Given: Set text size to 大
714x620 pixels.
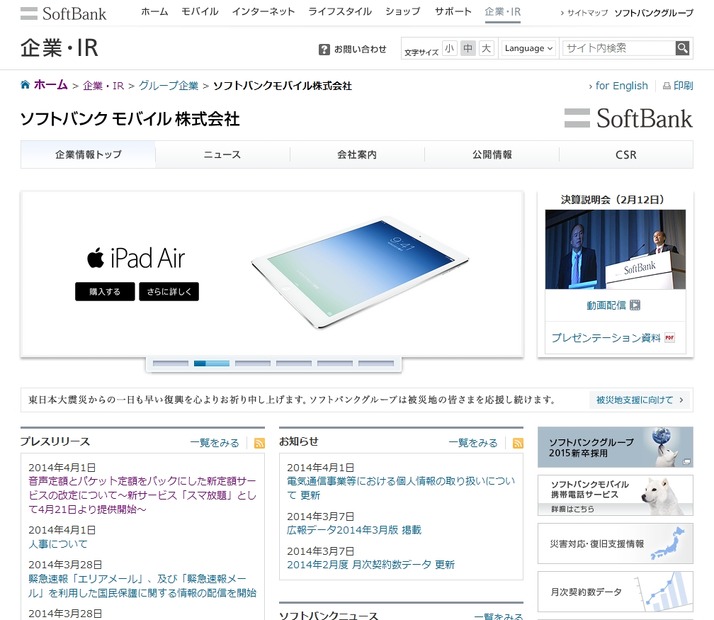Looking at the screenshot, I should 486,48.
